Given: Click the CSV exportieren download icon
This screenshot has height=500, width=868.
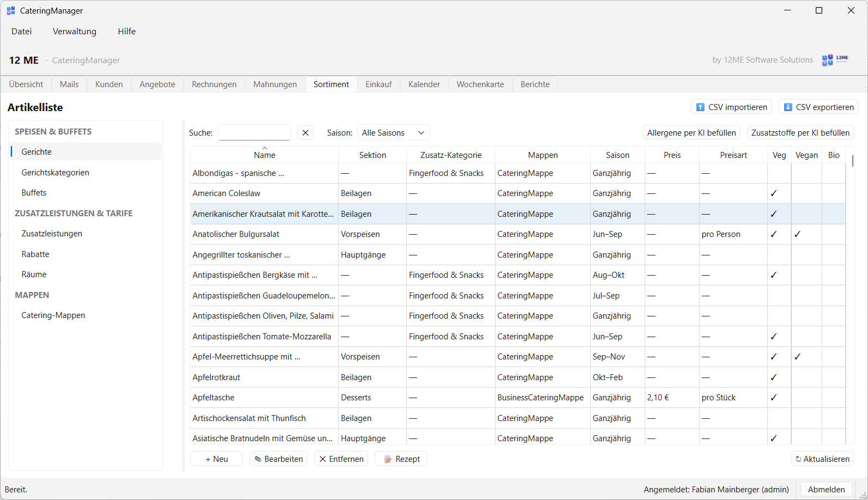Looking at the screenshot, I should (787, 107).
